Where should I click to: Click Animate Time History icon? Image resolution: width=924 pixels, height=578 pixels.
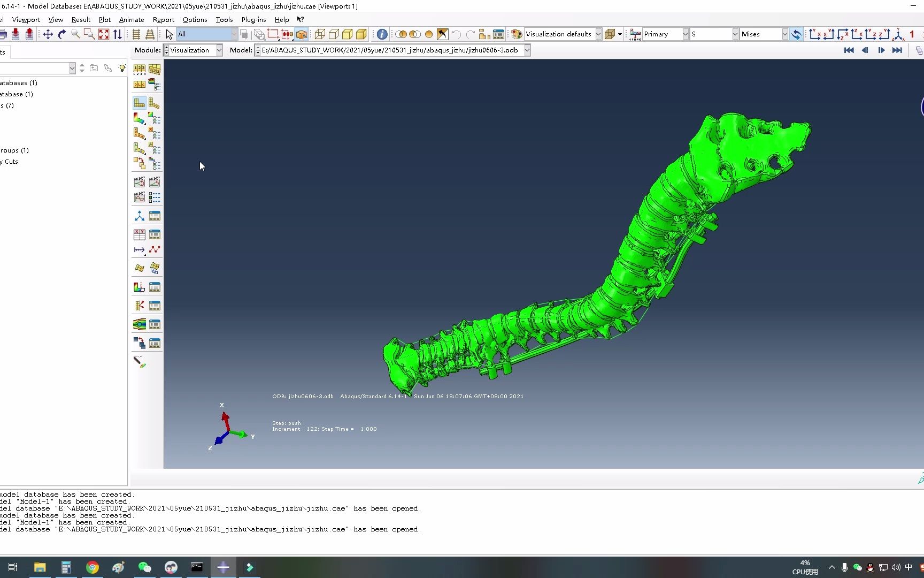pyautogui.click(x=154, y=182)
